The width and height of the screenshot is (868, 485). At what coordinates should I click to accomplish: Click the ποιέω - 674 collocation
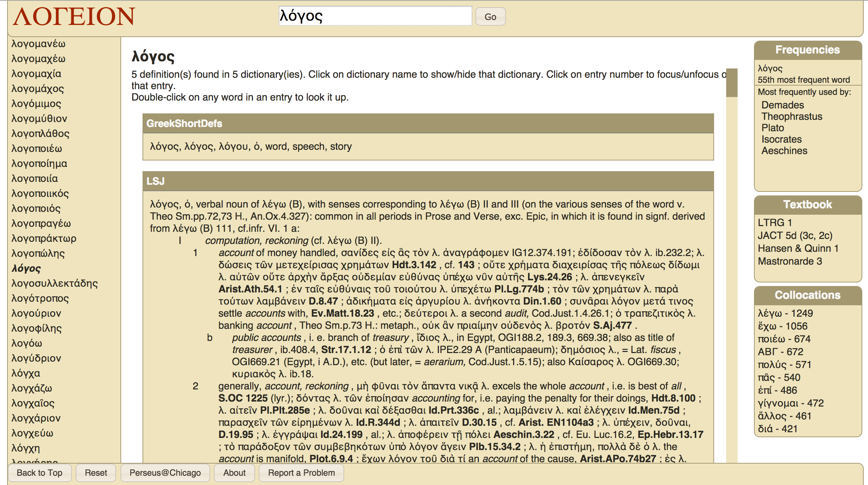point(784,339)
